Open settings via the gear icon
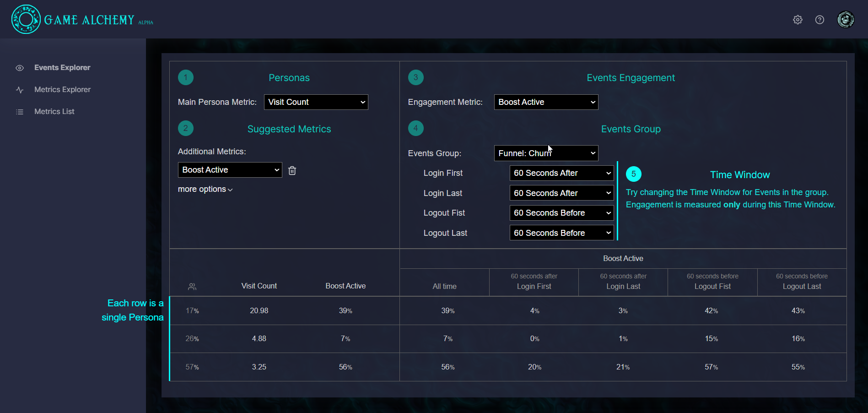Screen dimensions: 868x413 [798, 20]
